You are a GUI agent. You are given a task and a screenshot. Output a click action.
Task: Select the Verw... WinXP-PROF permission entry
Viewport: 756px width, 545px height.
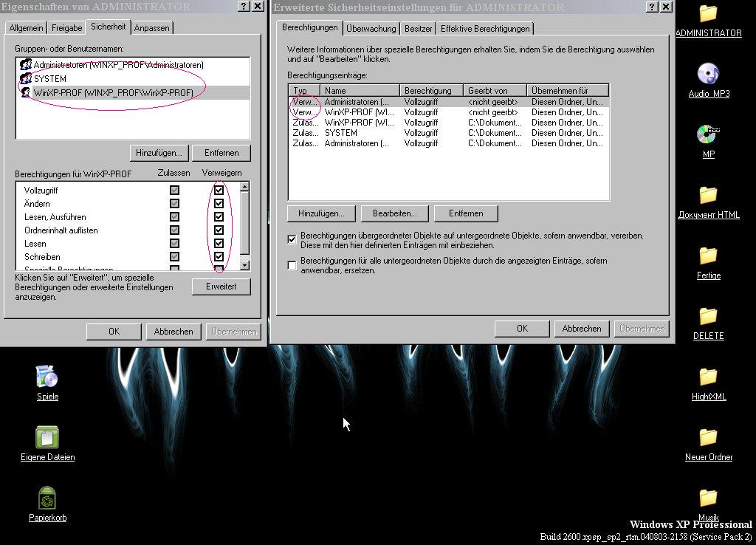coord(449,112)
